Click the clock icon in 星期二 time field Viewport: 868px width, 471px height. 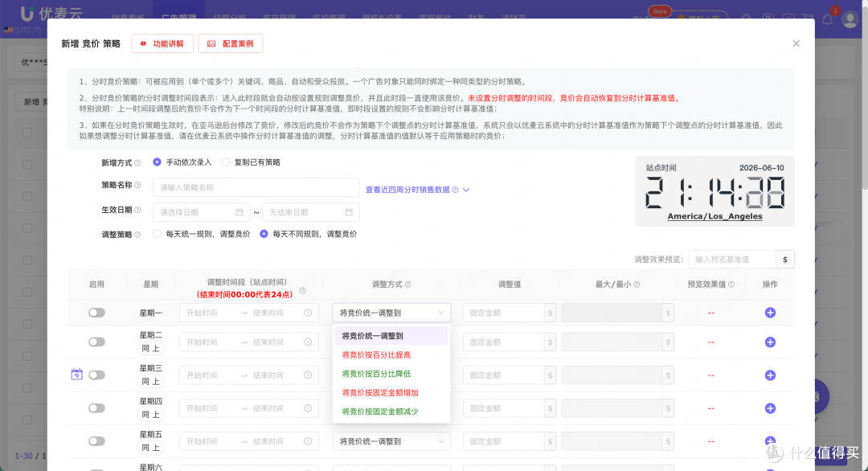308,342
